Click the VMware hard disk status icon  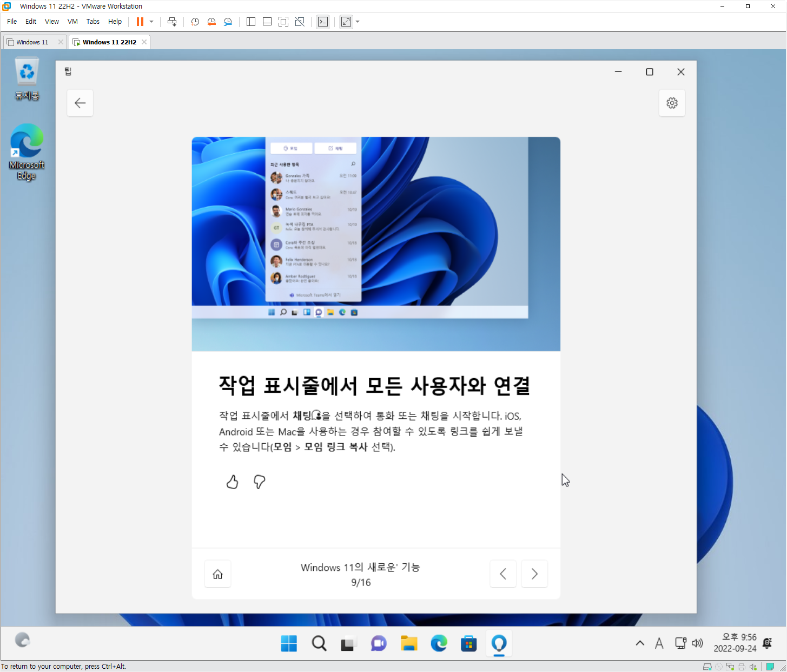(707, 667)
